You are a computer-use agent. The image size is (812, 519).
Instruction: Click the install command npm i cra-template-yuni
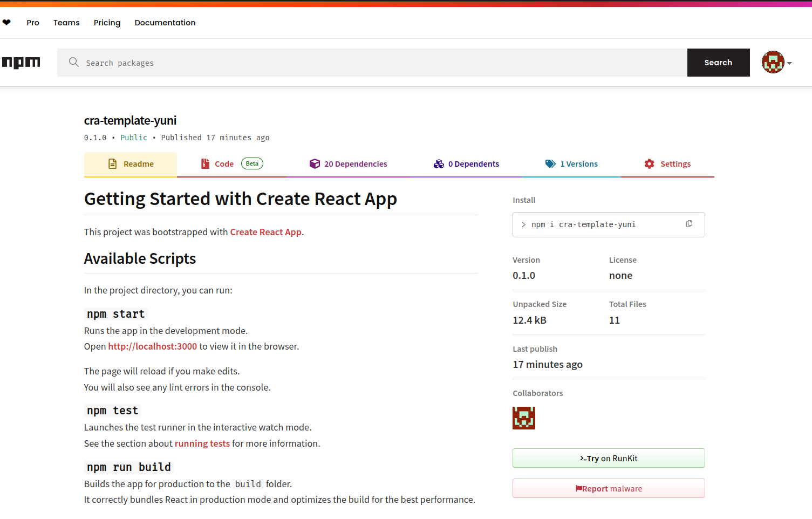click(583, 224)
